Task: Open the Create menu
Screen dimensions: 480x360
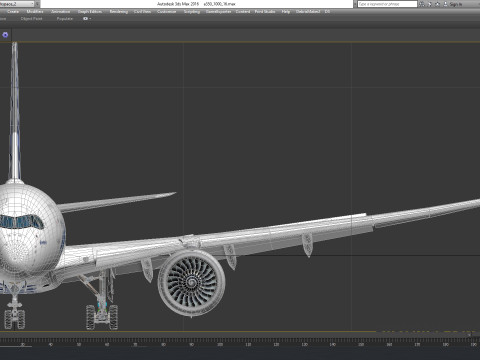Action: 13,12
